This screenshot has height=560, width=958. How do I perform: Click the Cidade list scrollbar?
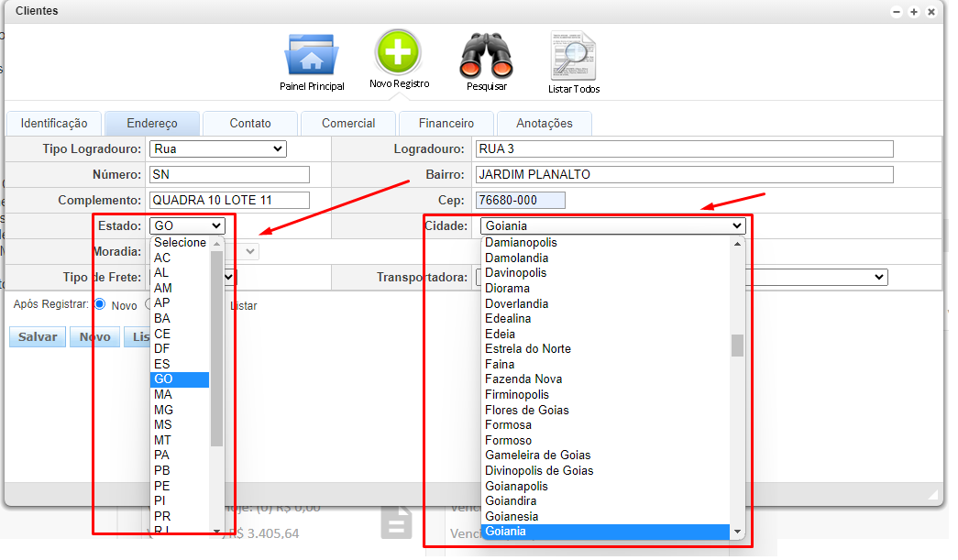pos(737,346)
